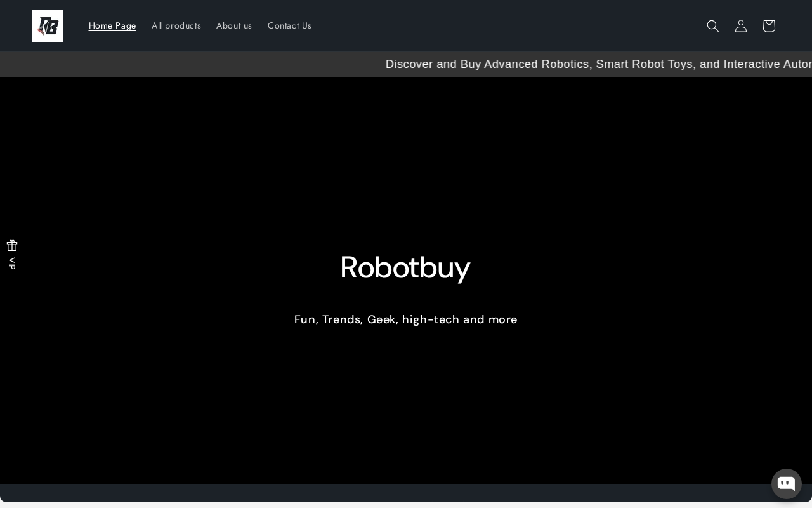Click the empty gray announcement bar area
This screenshot has height=508, width=812.
[x=190, y=64]
